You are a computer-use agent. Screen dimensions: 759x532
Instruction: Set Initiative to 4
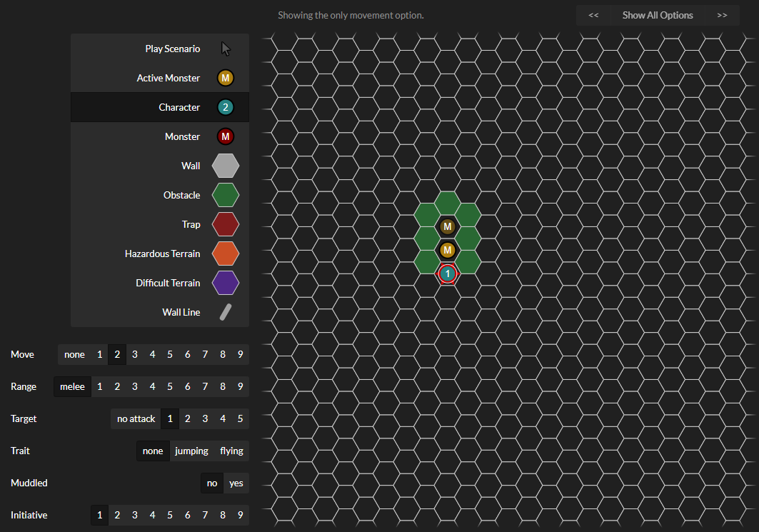[153, 515]
